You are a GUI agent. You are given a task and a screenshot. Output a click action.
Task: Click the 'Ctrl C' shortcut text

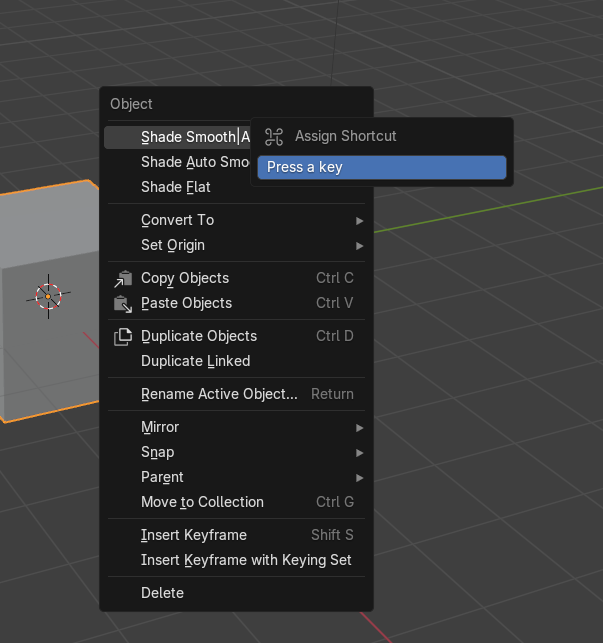click(335, 278)
